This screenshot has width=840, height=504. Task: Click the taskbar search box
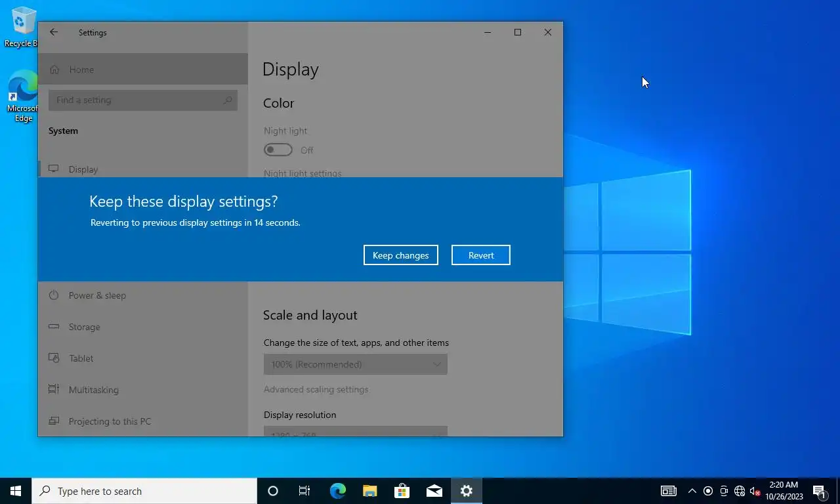pos(144,491)
